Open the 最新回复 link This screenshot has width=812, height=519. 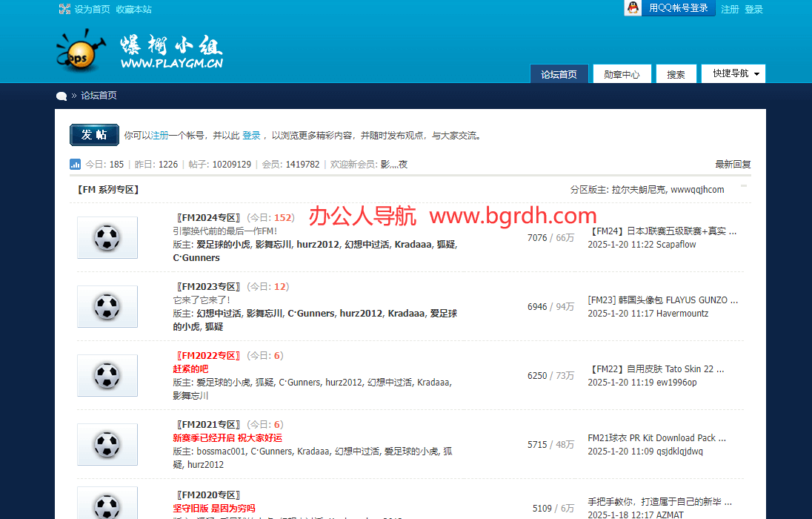733,164
